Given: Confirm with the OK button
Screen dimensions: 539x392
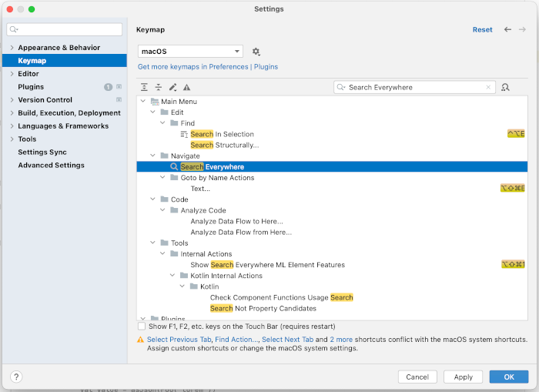Looking at the screenshot, I should pos(509,377).
